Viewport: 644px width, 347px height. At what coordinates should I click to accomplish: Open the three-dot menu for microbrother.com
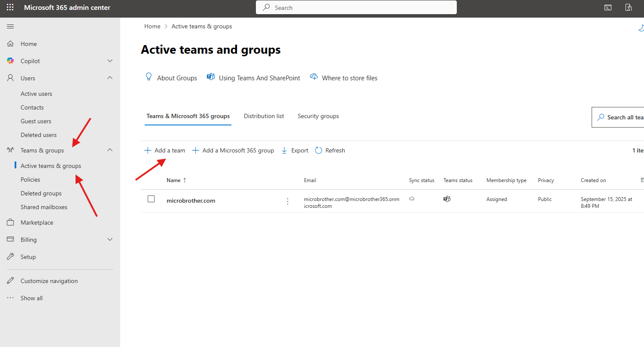(x=288, y=201)
